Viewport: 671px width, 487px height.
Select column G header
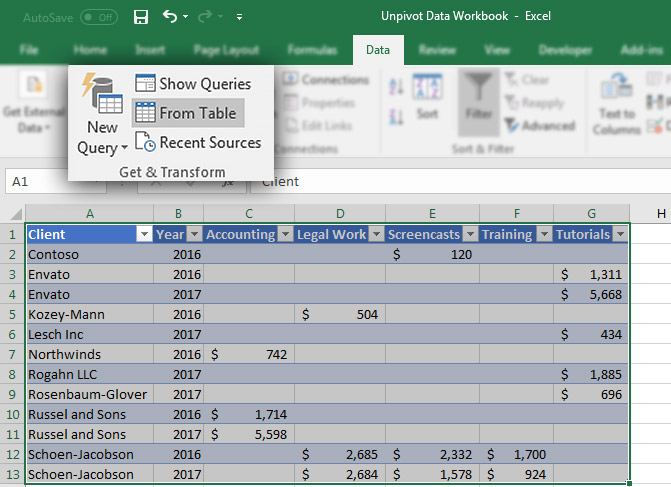[591, 214]
